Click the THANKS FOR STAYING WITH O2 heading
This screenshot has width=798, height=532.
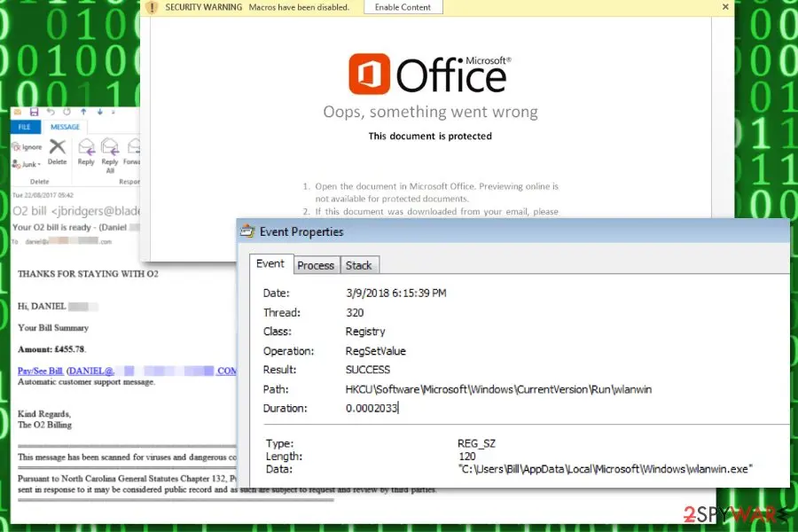click(88, 274)
